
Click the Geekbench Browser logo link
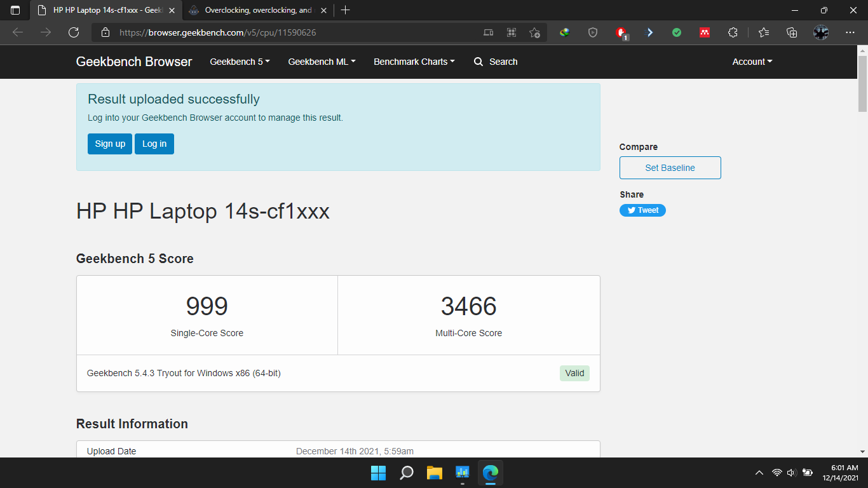coord(134,62)
